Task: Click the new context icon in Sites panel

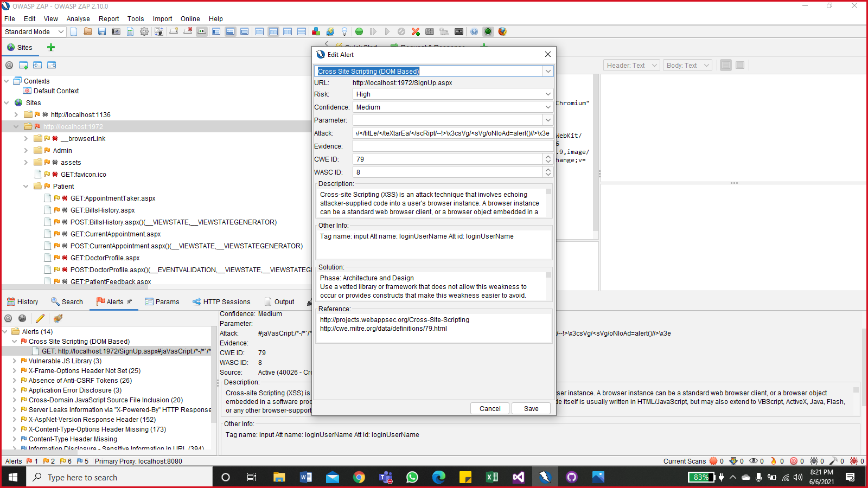Action: click(23, 65)
